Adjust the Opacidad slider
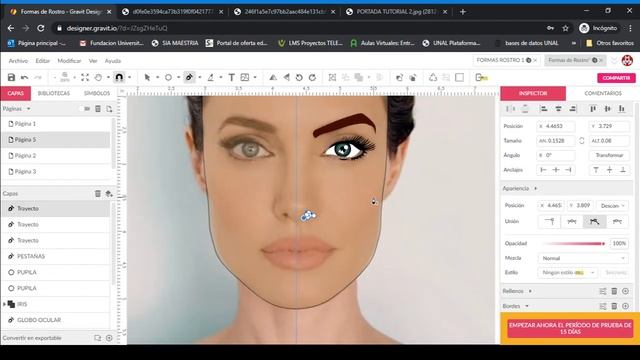 [x=574, y=244]
